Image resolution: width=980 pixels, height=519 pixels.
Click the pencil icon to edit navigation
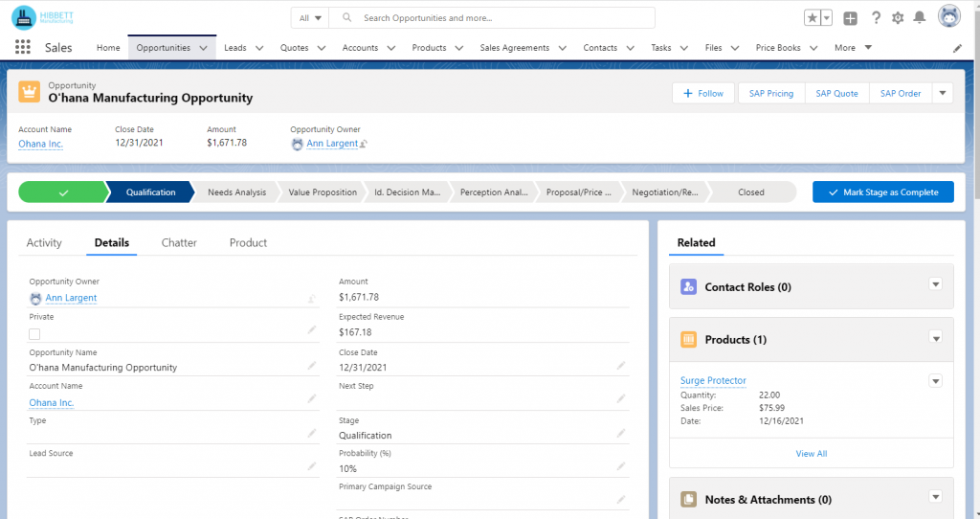tap(957, 48)
